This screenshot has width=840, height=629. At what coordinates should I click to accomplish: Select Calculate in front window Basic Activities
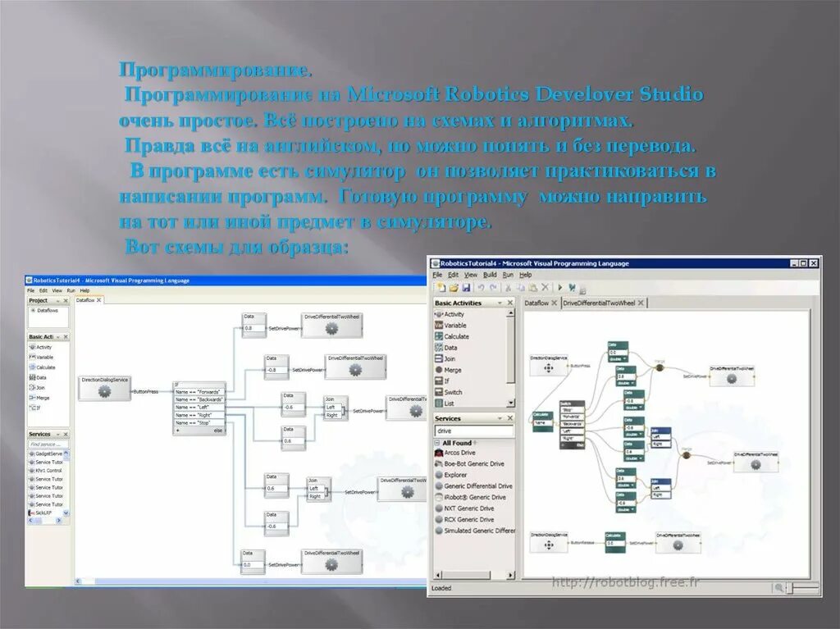[x=452, y=336]
